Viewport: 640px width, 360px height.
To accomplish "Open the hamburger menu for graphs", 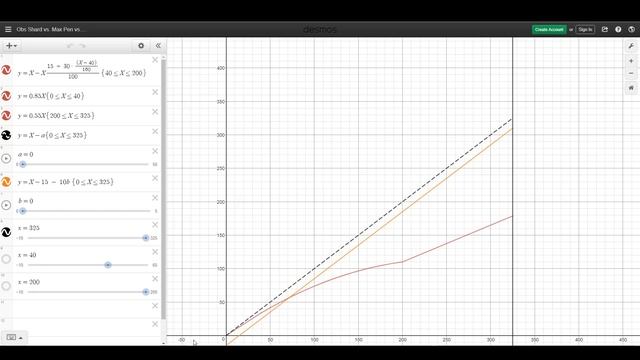I will point(8,29).
